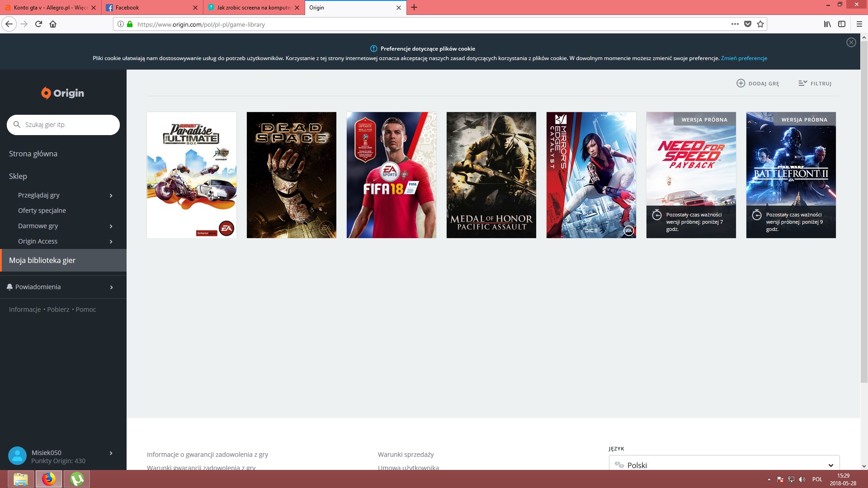Open the FIFA 18 game tile
868x488 pixels.
(392, 175)
